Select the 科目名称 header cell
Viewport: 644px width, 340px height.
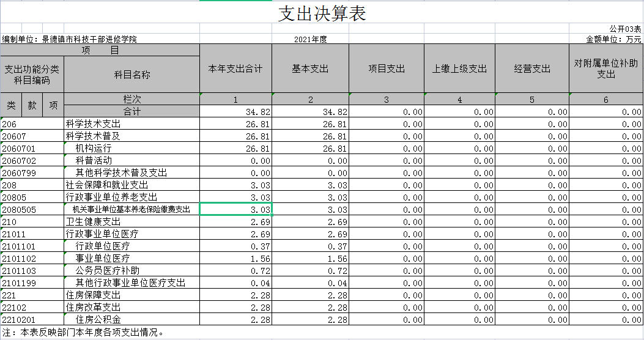(131, 75)
